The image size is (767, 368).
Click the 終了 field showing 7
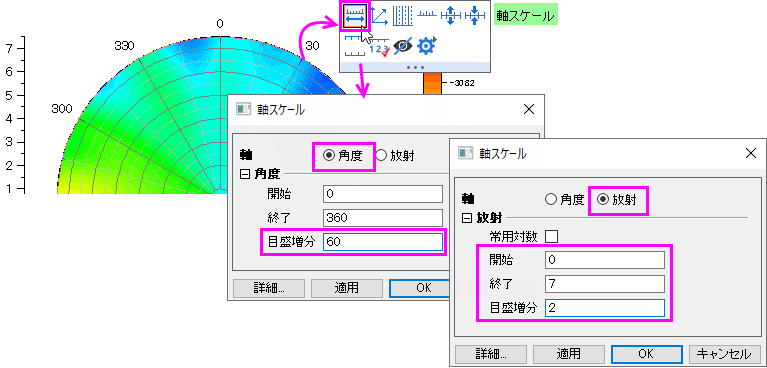tap(605, 284)
